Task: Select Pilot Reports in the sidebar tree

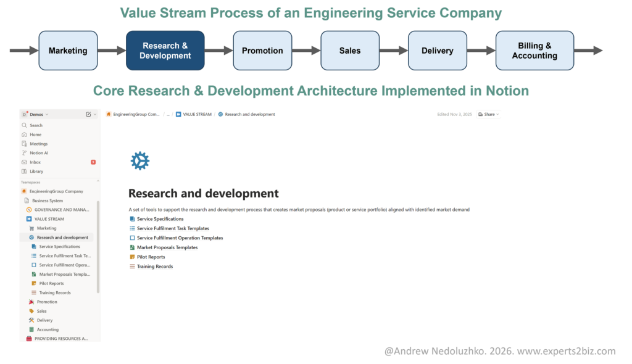Action: [x=51, y=283]
